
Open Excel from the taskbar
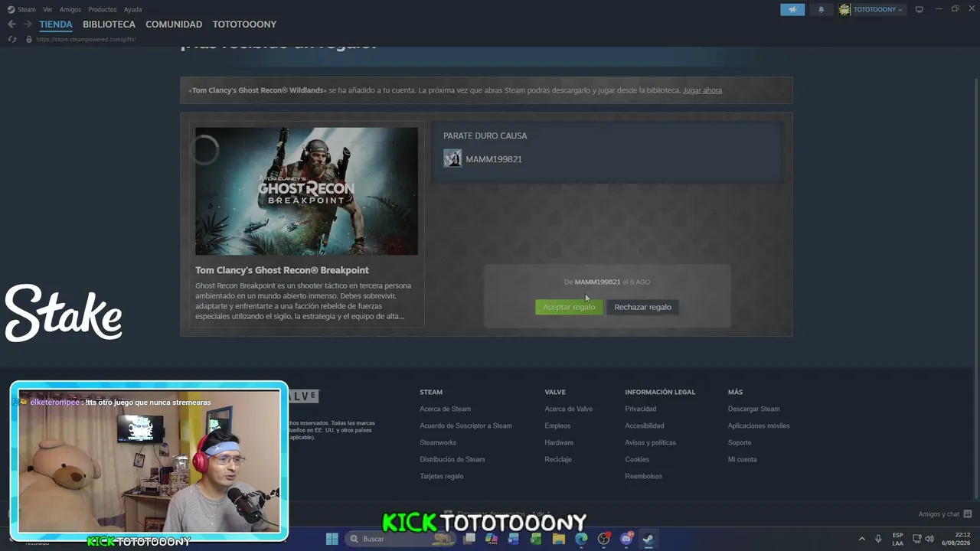[x=536, y=539]
